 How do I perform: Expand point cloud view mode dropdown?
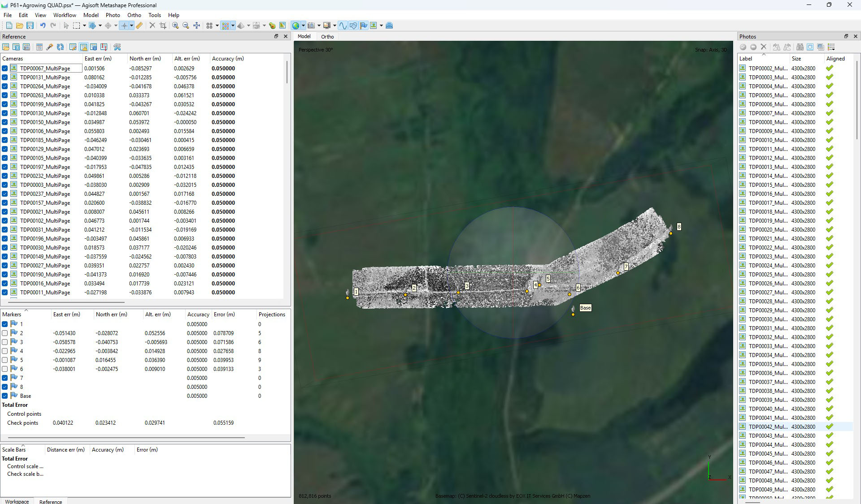click(x=233, y=26)
